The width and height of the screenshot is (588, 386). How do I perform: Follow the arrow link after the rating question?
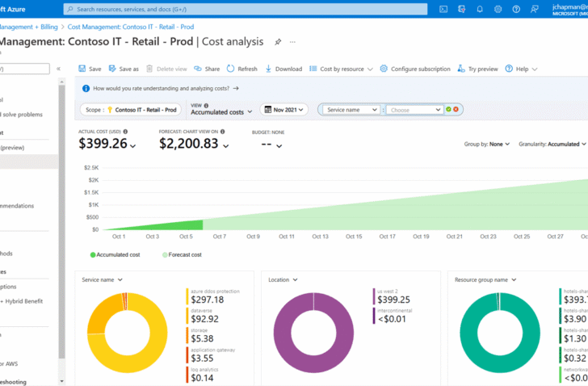pos(236,89)
